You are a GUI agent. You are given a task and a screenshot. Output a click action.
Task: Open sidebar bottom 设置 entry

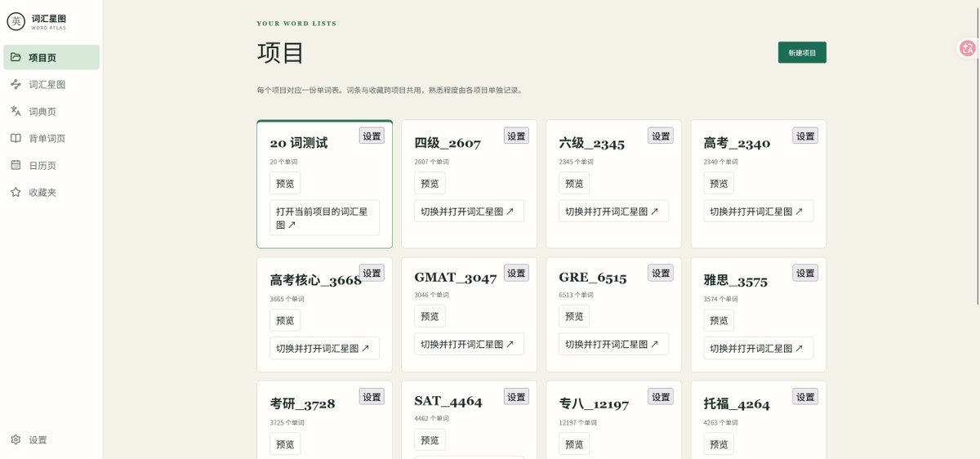[x=51, y=439]
